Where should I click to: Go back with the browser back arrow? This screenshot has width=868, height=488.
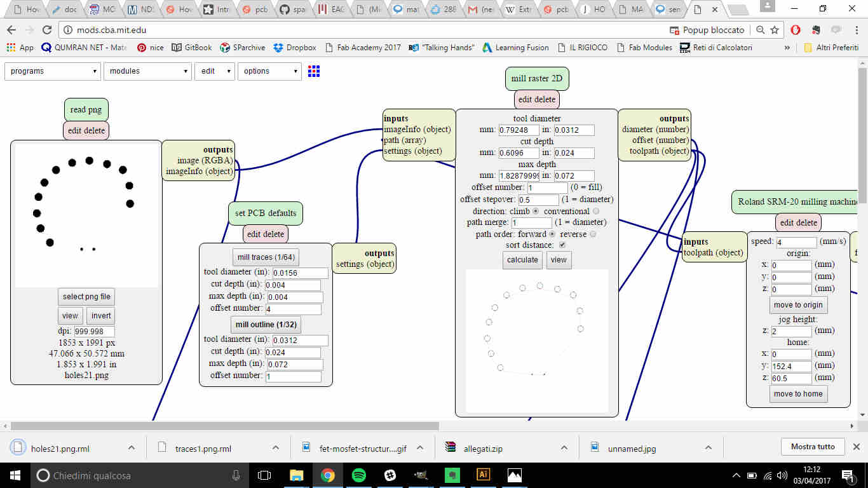(x=12, y=30)
